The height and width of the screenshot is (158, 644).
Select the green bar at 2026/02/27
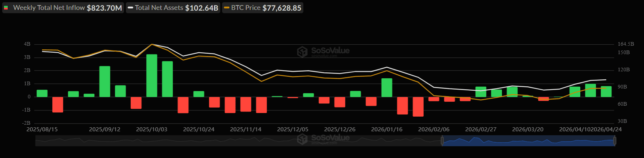(481, 92)
